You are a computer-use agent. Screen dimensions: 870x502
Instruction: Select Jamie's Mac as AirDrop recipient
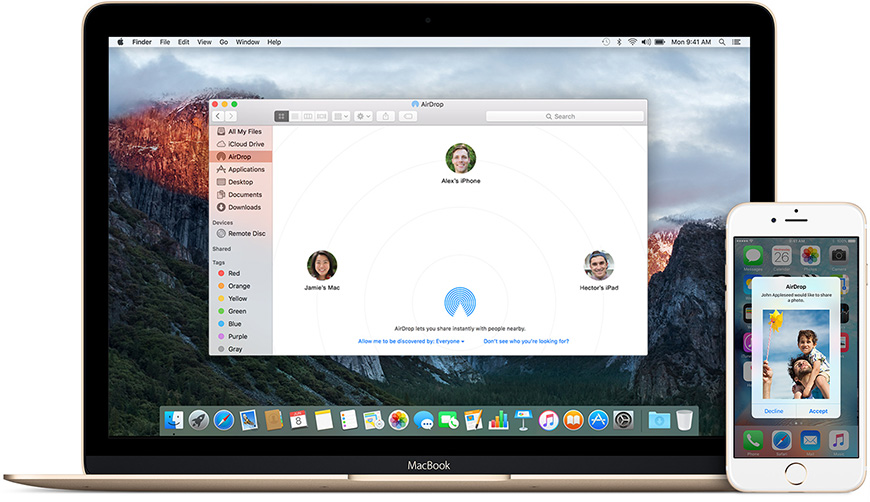pyautogui.click(x=321, y=265)
